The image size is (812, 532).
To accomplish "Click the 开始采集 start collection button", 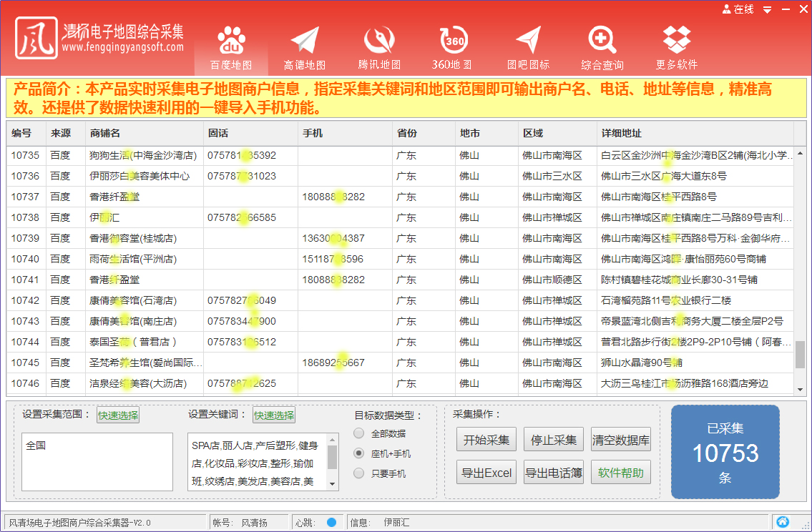I will [x=486, y=439].
